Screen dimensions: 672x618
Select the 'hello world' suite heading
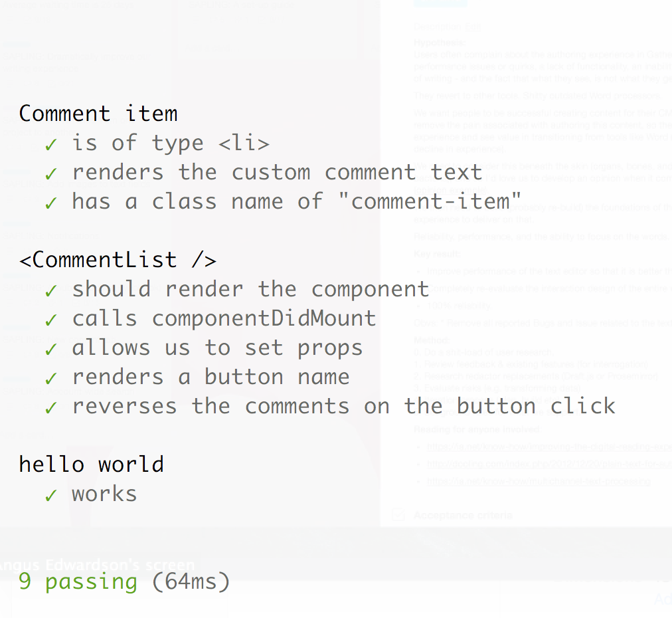[x=92, y=464]
